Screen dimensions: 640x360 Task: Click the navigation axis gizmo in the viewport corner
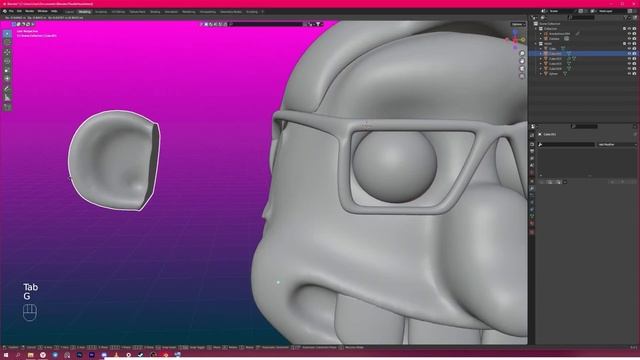(x=515, y=40)
